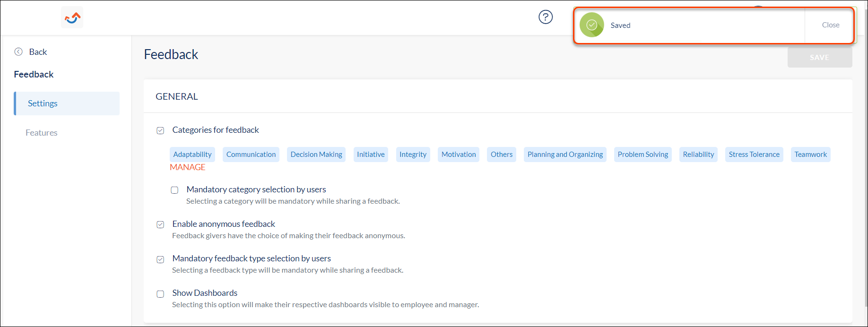Image resolution: width=868 pixels, height=327 pixels.
Task: Click 'Feedback givers have the choice' description
Action: click(x=288, y=236)
